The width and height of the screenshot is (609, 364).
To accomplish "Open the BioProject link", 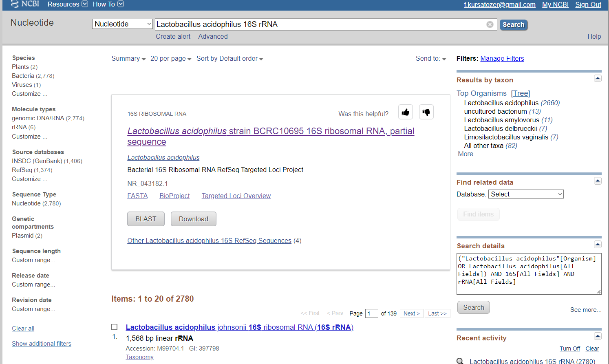I will click(x=174, y=196).
